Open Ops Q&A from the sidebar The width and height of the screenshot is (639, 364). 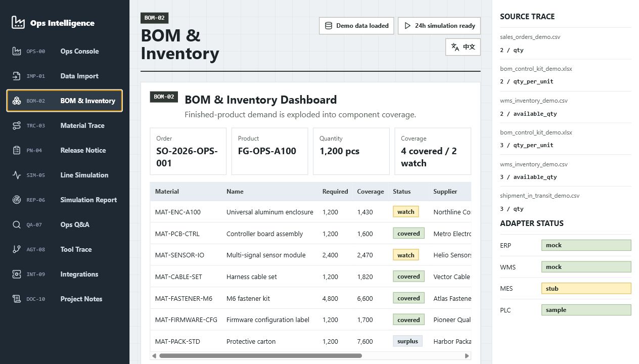(x=65, y=224)
